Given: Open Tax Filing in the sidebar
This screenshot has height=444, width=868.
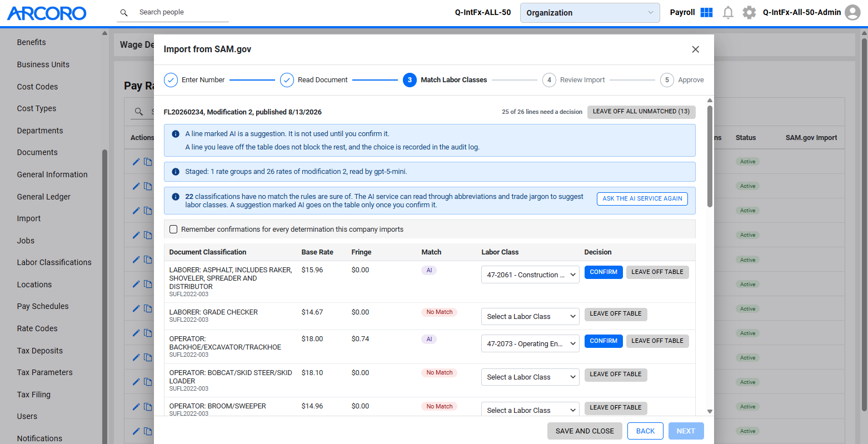Looking at the screenshot, I should click(34, 395).
